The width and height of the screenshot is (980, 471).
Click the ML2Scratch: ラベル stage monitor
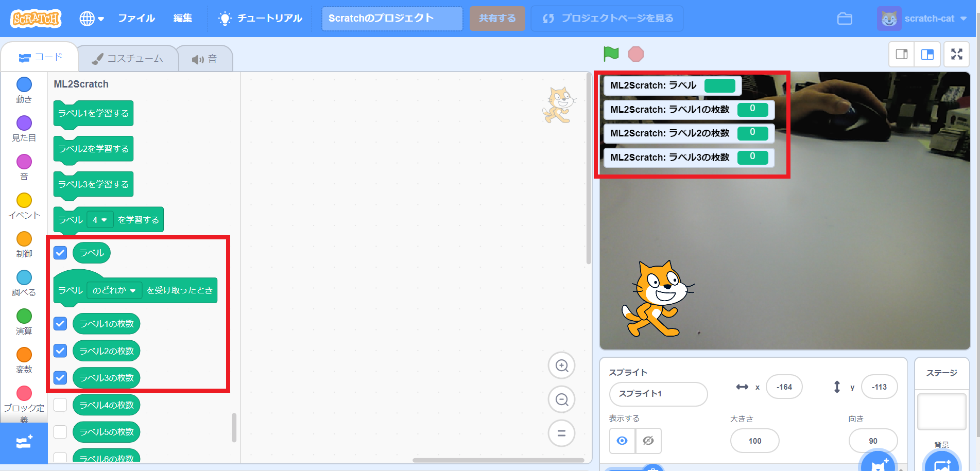click(673, 85)
